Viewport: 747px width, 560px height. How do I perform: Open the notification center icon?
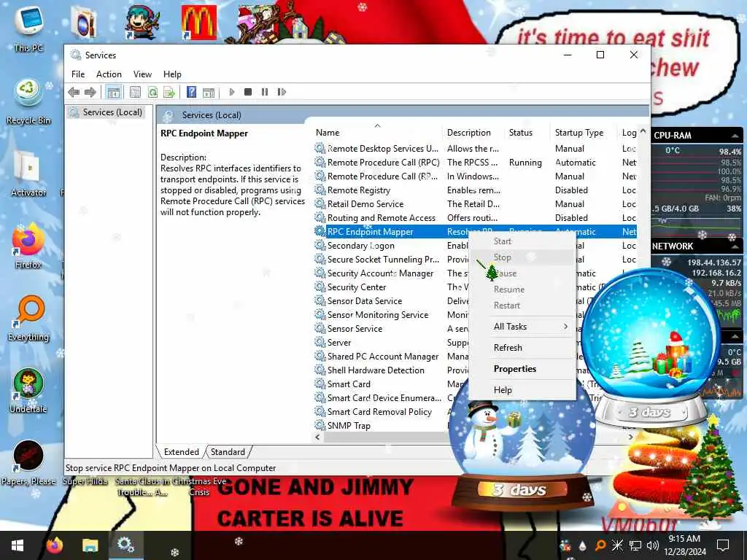point(723,545)
